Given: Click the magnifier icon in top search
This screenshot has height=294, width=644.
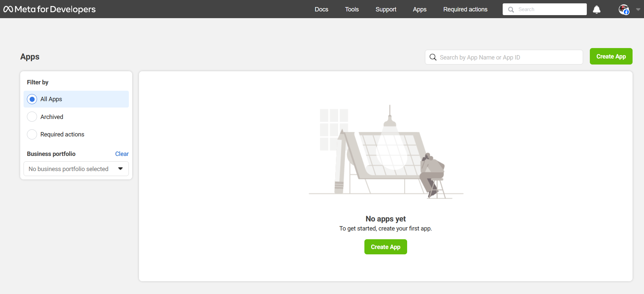Looking at the screenshot, I should click(511, 9).
